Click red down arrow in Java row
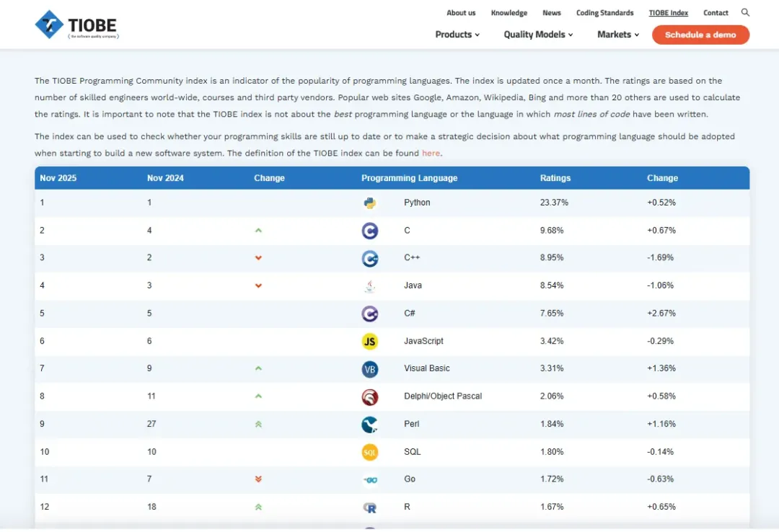779x532 pixels. (258, 285)
